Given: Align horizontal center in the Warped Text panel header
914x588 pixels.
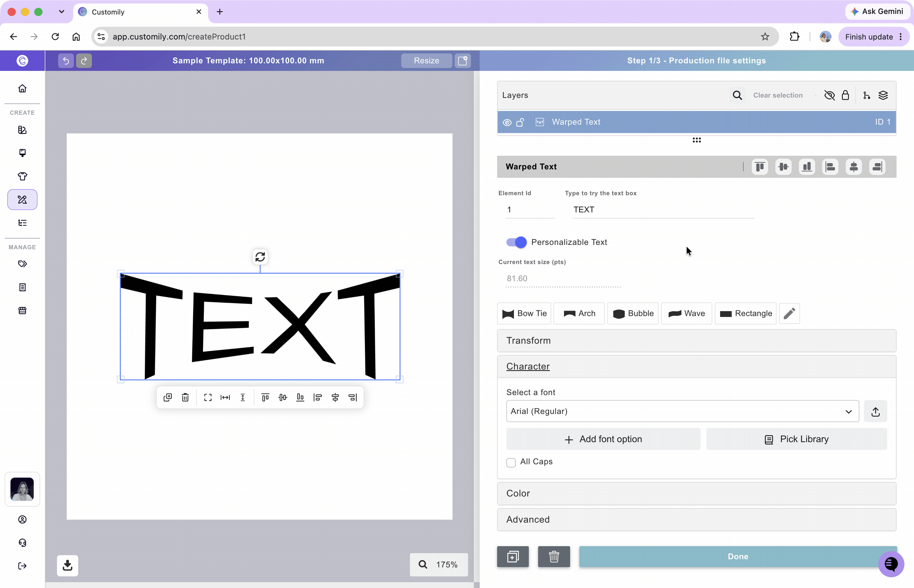Looking at the screenshot, I should 854,167.
